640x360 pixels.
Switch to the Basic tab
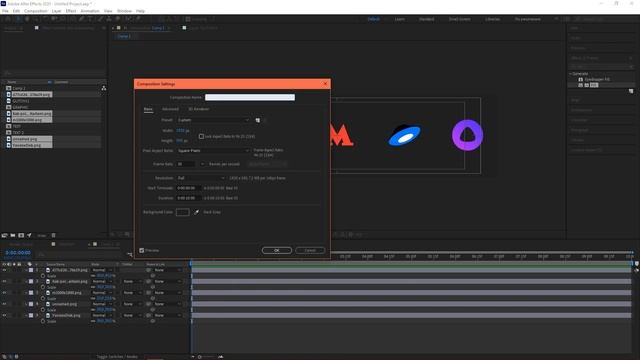tap(148, 109)
